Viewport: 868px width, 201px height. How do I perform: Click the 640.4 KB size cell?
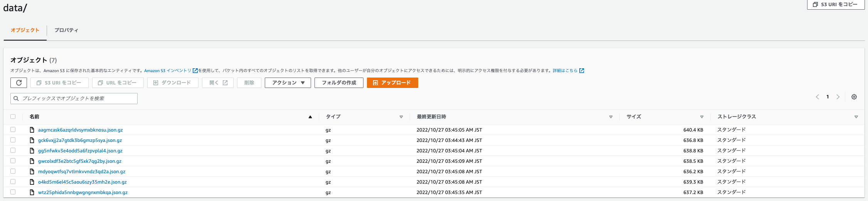693,130
